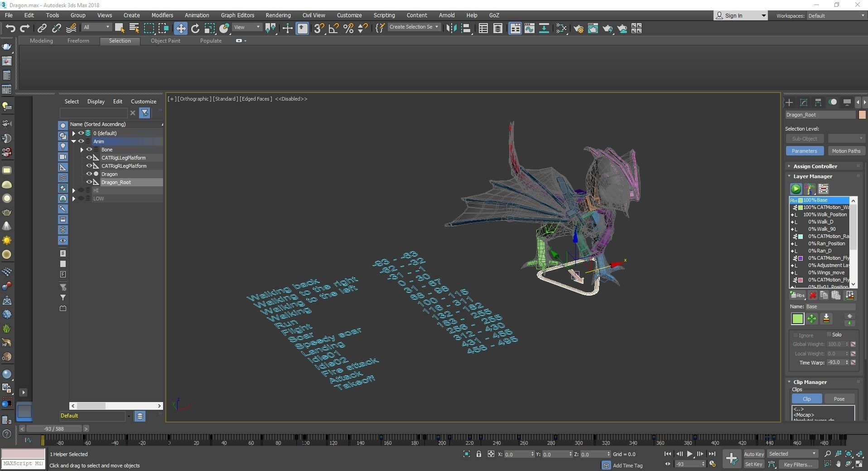Open the Animation menu
868x471 pixels.
coord(197,15)
